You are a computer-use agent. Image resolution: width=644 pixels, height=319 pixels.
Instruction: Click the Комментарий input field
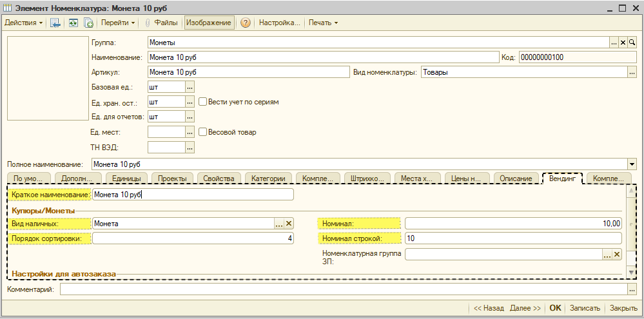(x=344, y=289)
